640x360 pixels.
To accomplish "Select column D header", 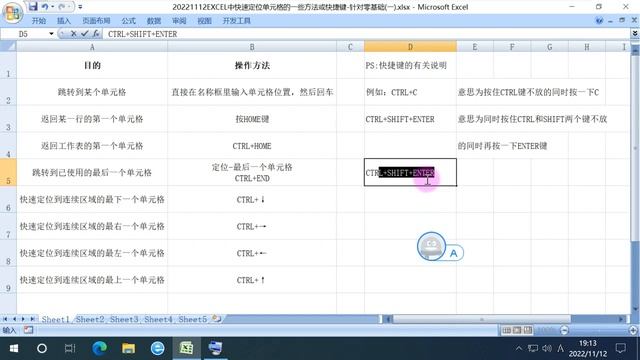I will click(410, 47).
